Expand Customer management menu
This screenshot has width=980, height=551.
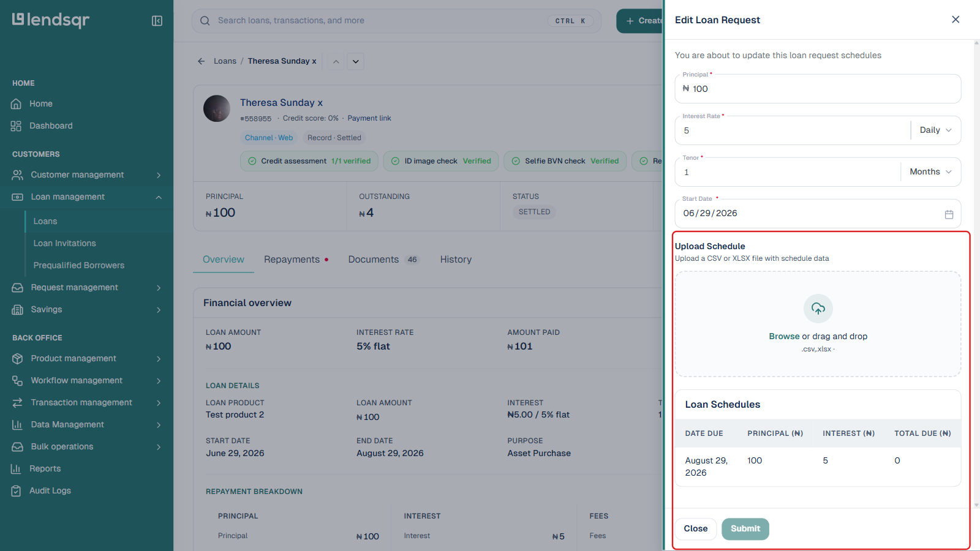[87, 174]
